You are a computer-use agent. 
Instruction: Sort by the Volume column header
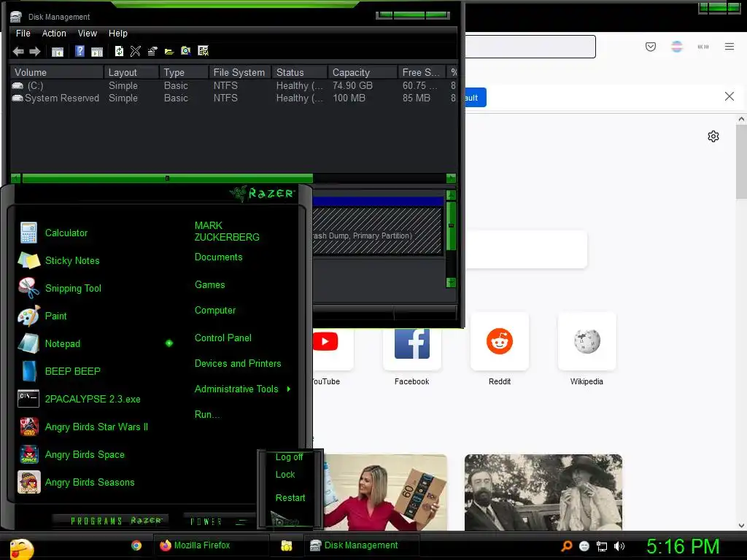tap(57, 72)
